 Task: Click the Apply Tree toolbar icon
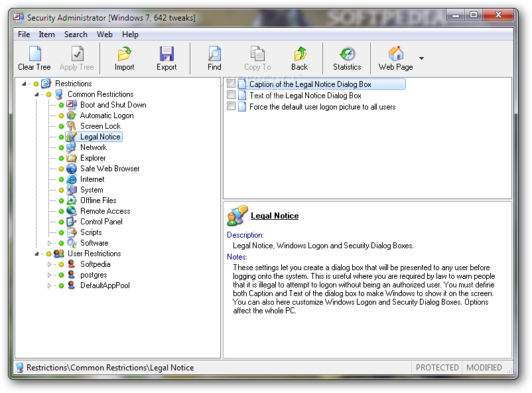pos(78,54)
